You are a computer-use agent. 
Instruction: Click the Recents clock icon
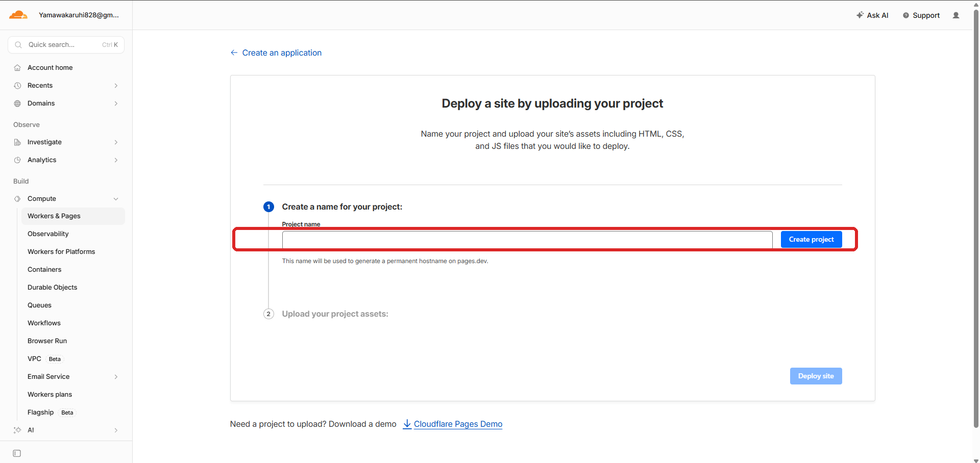(17, 86)
